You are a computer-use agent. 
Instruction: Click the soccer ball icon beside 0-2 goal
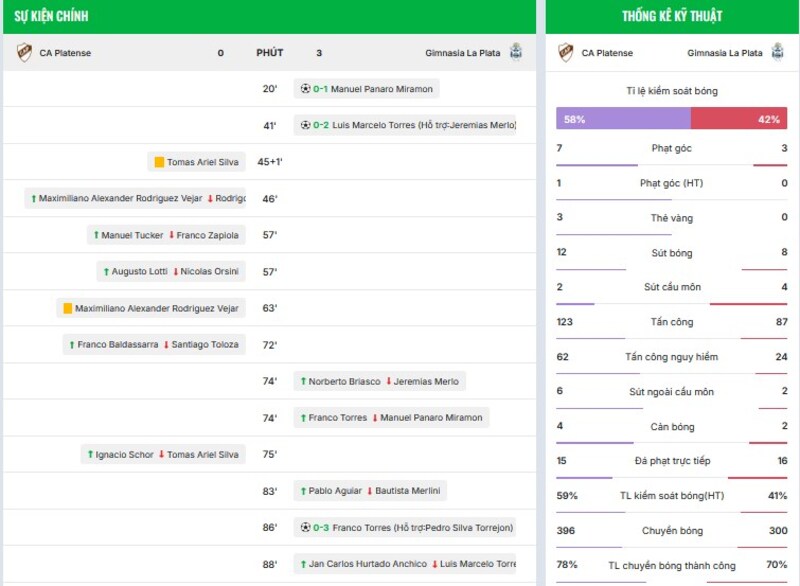(x=306, y=125)
